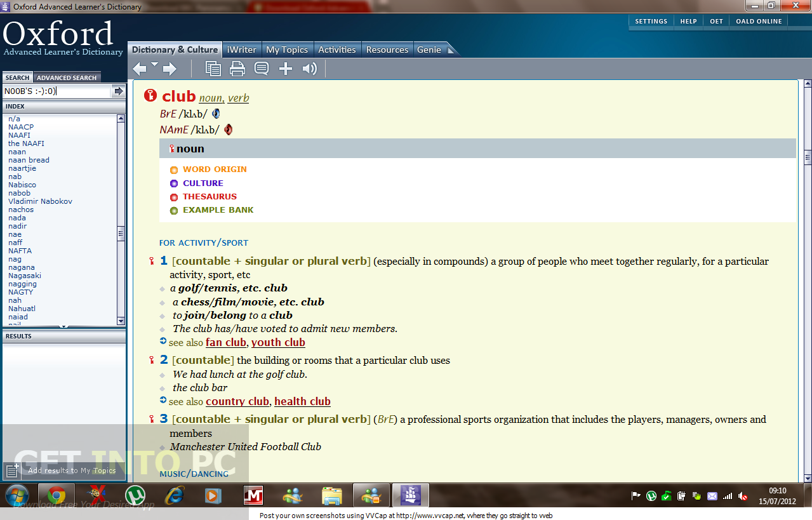Select the speaker icon on the toolbar
812x520 pixels.
[x=309, y=68]
